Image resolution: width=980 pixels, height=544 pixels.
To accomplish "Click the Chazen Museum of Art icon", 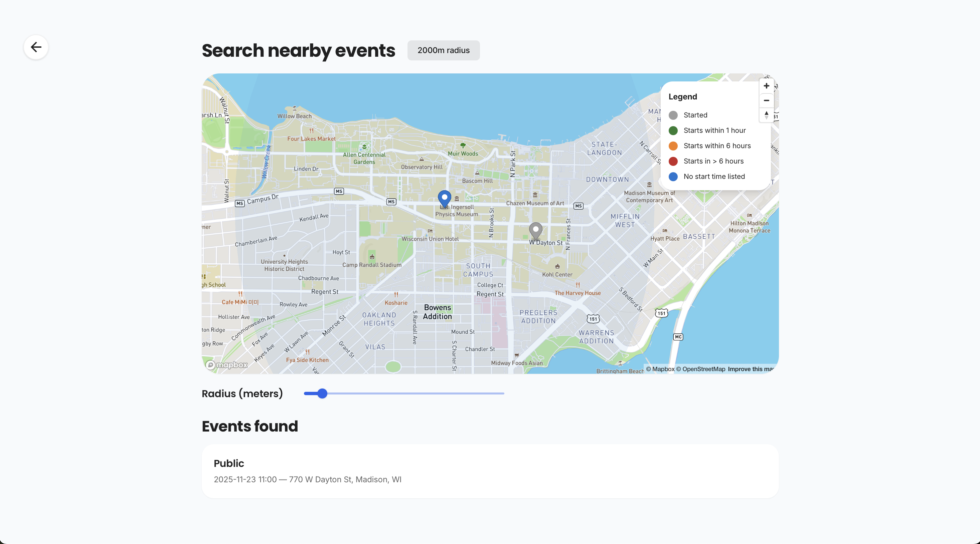I will [x=535, y=195].
